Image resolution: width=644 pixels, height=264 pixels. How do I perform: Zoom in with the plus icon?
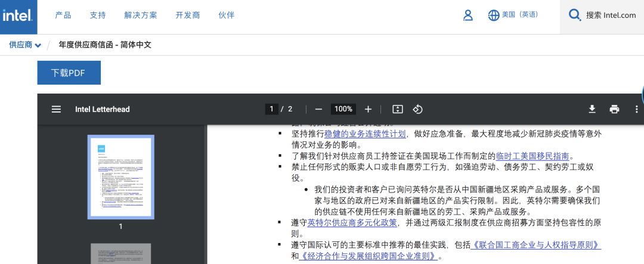tap(368, 109)
